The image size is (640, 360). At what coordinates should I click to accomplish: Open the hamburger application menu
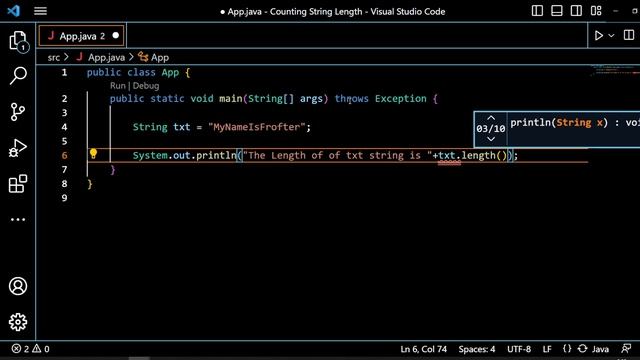(x=40, y=11)
